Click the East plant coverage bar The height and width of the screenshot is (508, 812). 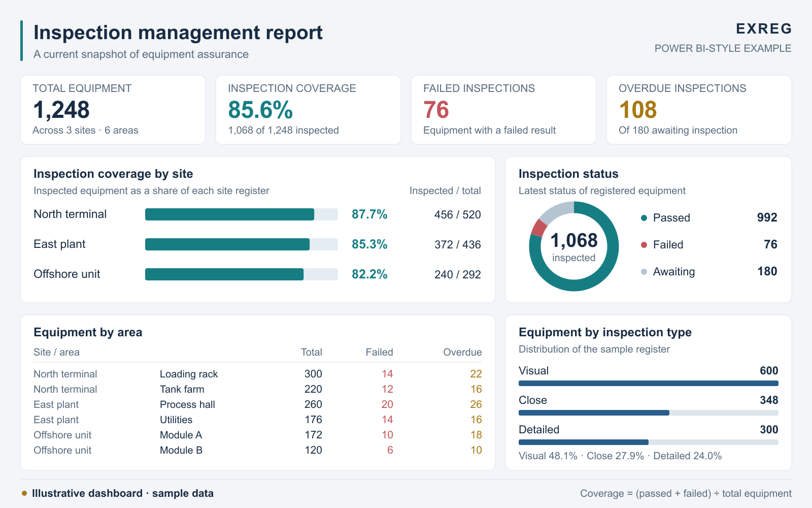point(242,244)
